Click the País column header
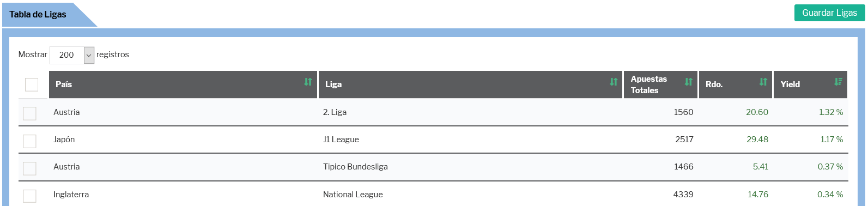Screen dimensions: 868x206 tap(183, 84)
